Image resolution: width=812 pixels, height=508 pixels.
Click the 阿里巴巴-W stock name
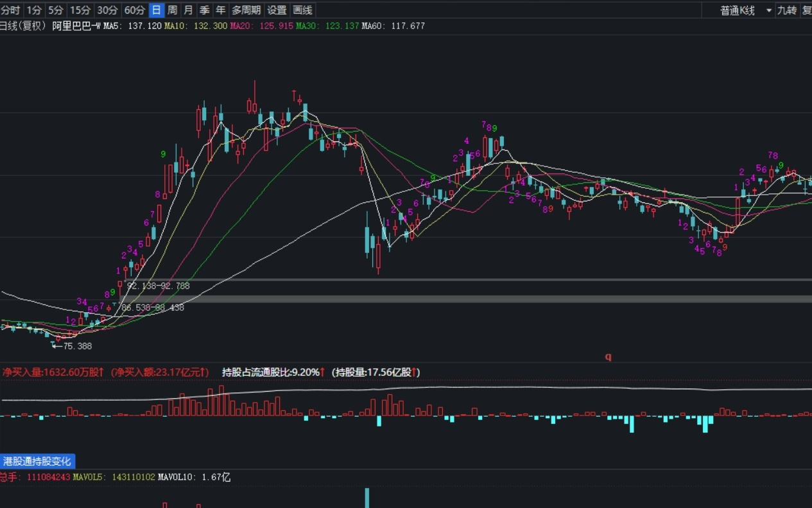coord(76,26)
